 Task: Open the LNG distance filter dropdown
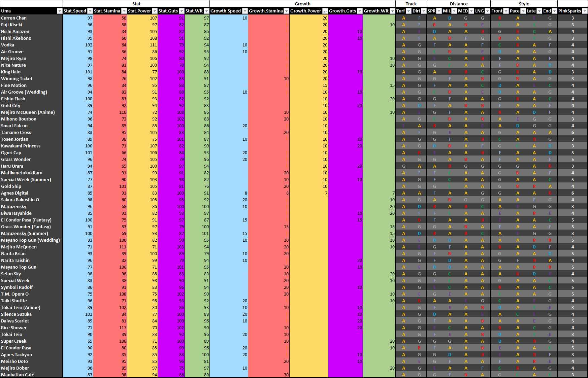click(x=487, y=11)
